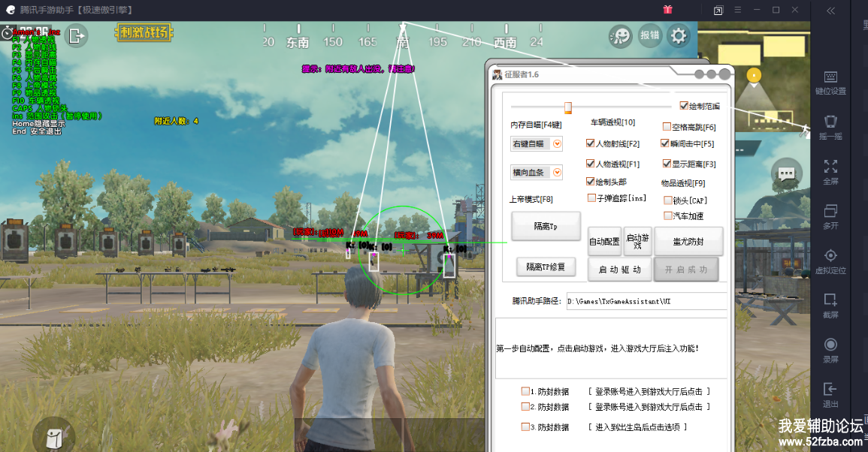The height and width of the screenshot is (452, 868).
Task: Open the in-game chat bubble
Action: [x=786, y=174]
